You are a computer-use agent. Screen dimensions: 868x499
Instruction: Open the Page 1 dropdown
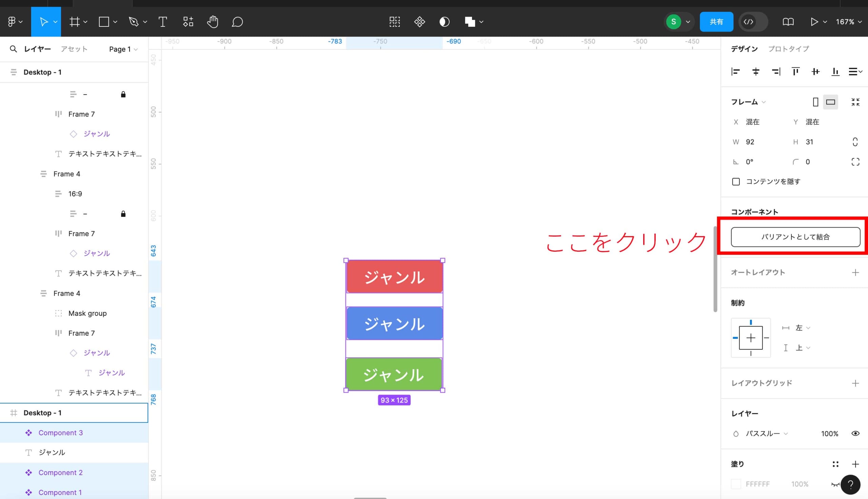click(123, 49)
